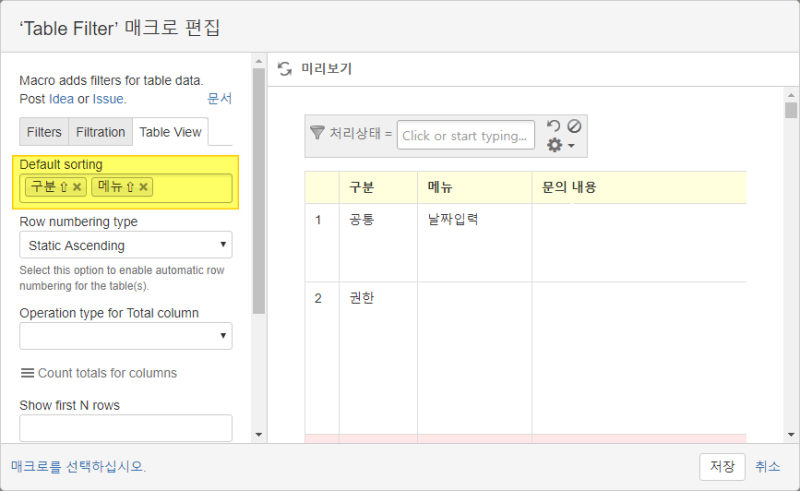
Task: Select the Table View tab
Action: (170, 132)
